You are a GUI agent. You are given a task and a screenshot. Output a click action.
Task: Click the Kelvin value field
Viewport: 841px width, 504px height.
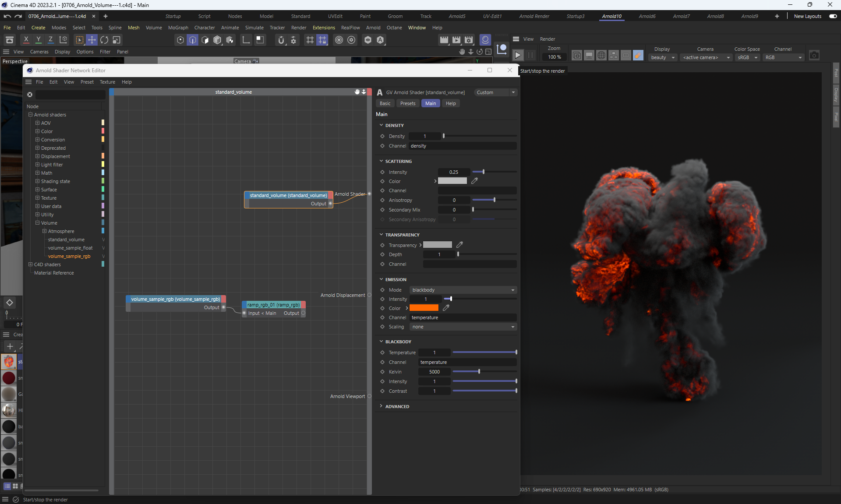(x=434, y=372)
